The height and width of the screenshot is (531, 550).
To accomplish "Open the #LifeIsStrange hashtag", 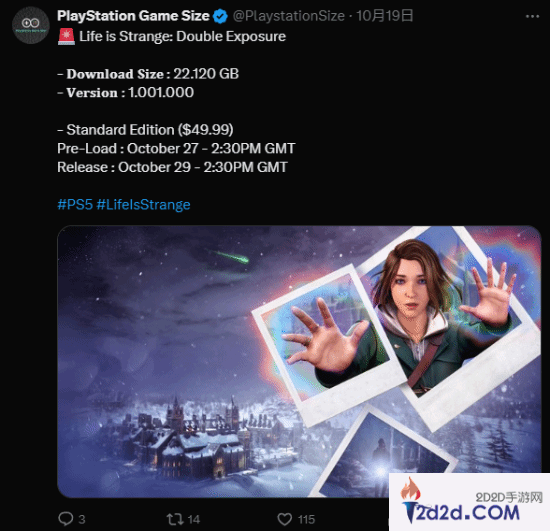I will point(143,204).
